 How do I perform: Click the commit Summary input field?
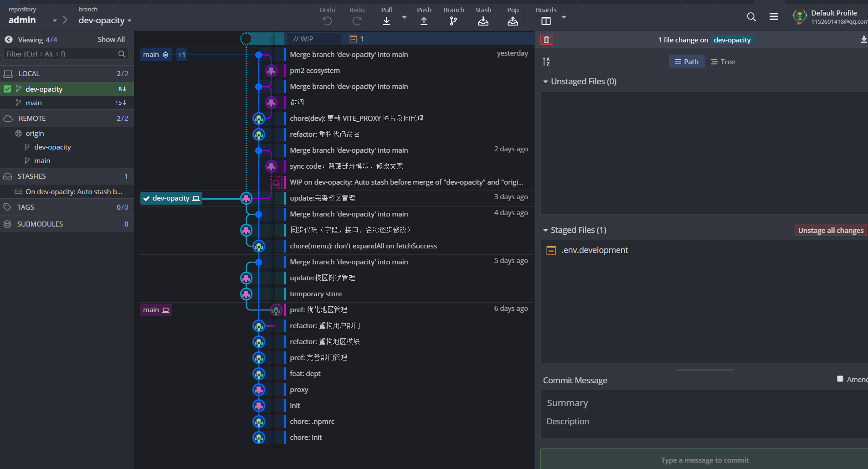tap(704, 403)
